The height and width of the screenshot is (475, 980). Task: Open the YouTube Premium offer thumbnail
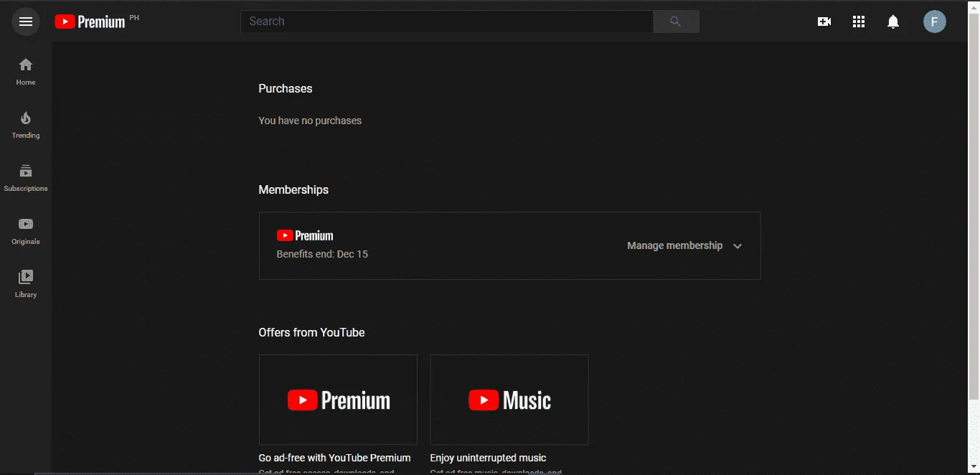[338, 400]
